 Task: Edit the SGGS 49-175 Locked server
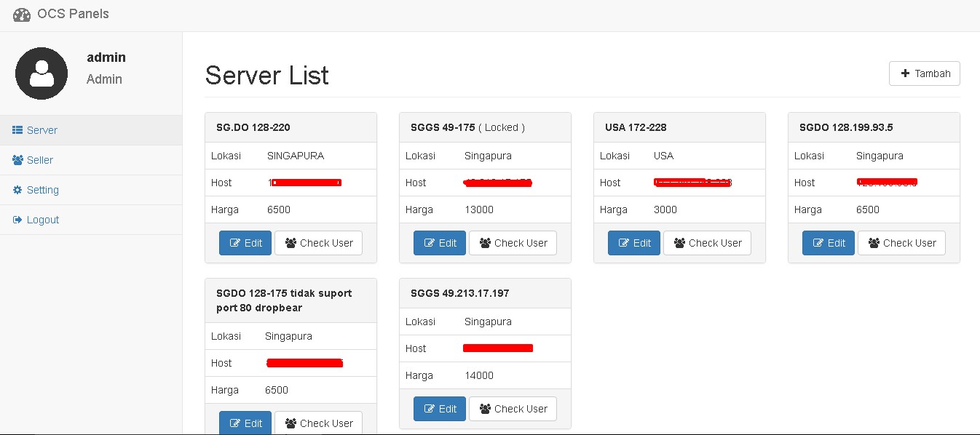coord(439,242)
